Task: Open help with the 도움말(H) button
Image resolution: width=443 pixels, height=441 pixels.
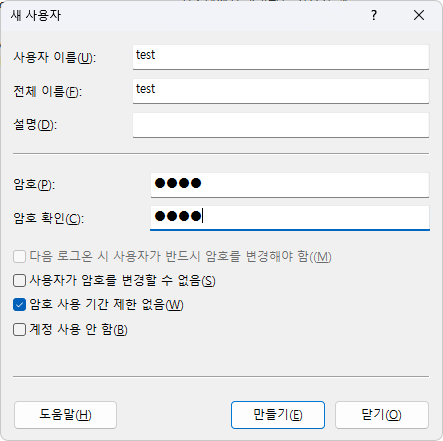Action: pyautogui.click(x=65, y=415)
